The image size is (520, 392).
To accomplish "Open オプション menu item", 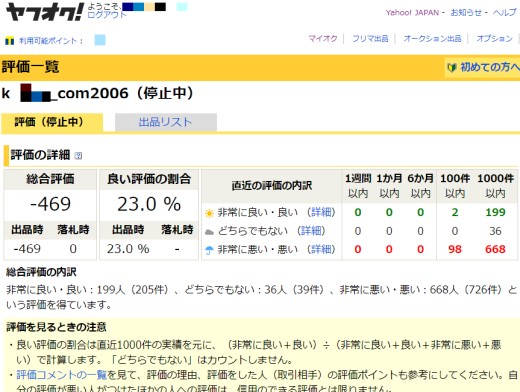I will click(x=494, y=39).
